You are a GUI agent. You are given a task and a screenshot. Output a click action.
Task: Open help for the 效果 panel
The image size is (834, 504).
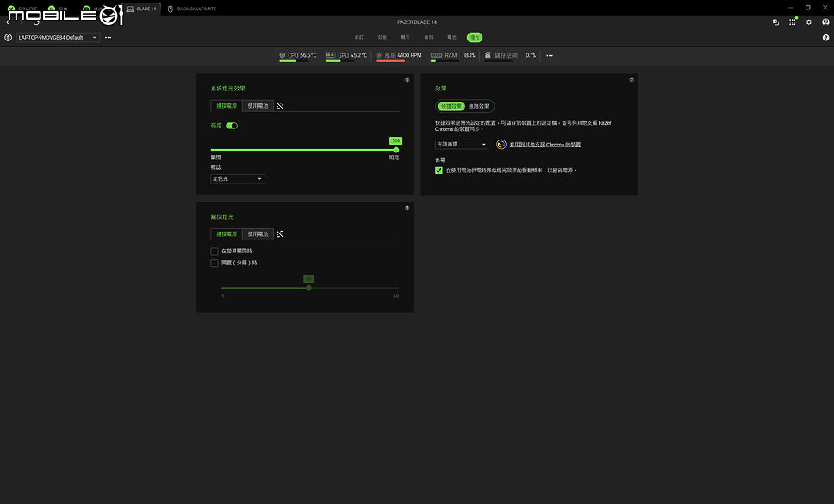632,80
